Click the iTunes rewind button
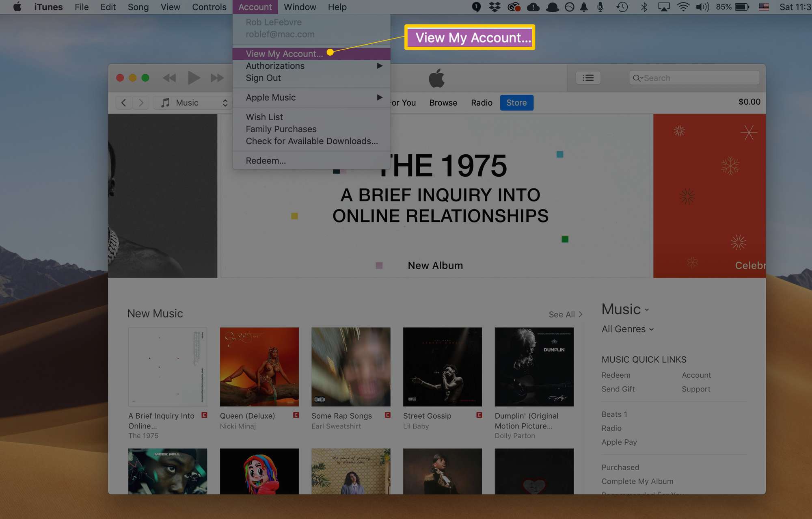The width and height of the screenshot is (812, 519). pos(170,78)
